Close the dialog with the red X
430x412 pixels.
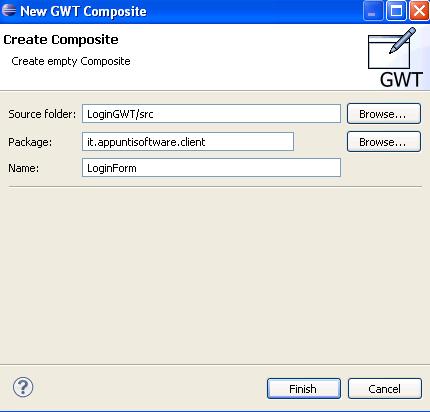[419, 11]
